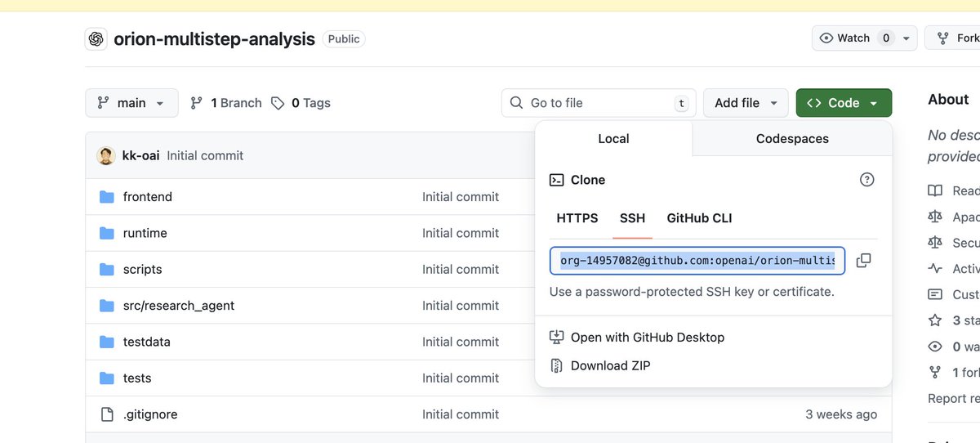Image resolution: width=980 pixels, height=443 pixels.
Task: Click the runtime folder icon
Action: click(107, 233)
